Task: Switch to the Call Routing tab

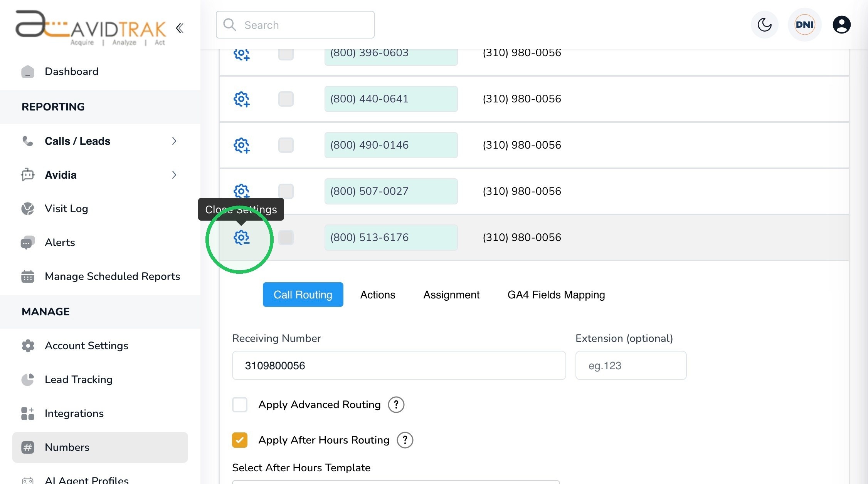Action: pyautogui.click(x=303, y=295)
